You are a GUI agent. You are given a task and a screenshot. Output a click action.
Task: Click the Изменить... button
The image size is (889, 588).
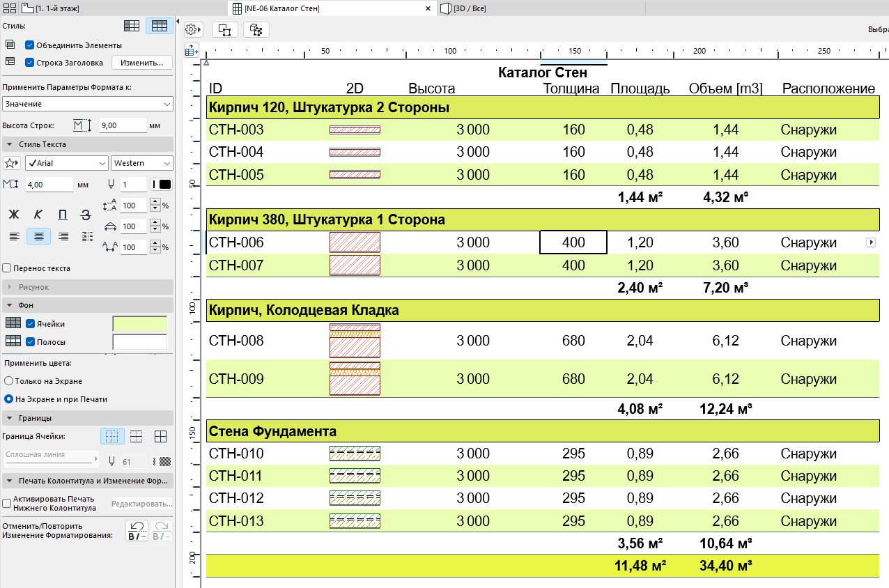pyautogui.click(x=141, y=63)
